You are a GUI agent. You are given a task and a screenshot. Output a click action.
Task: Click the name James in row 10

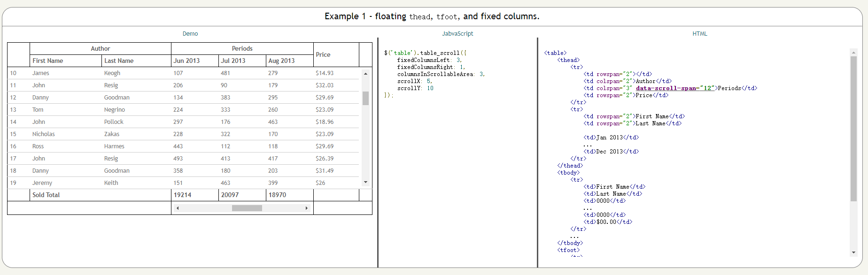pyautogui.click(x=41, y=73)
